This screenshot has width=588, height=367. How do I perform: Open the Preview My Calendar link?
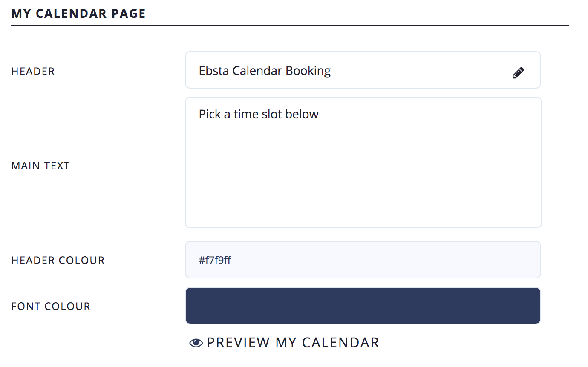click(292, 343)
